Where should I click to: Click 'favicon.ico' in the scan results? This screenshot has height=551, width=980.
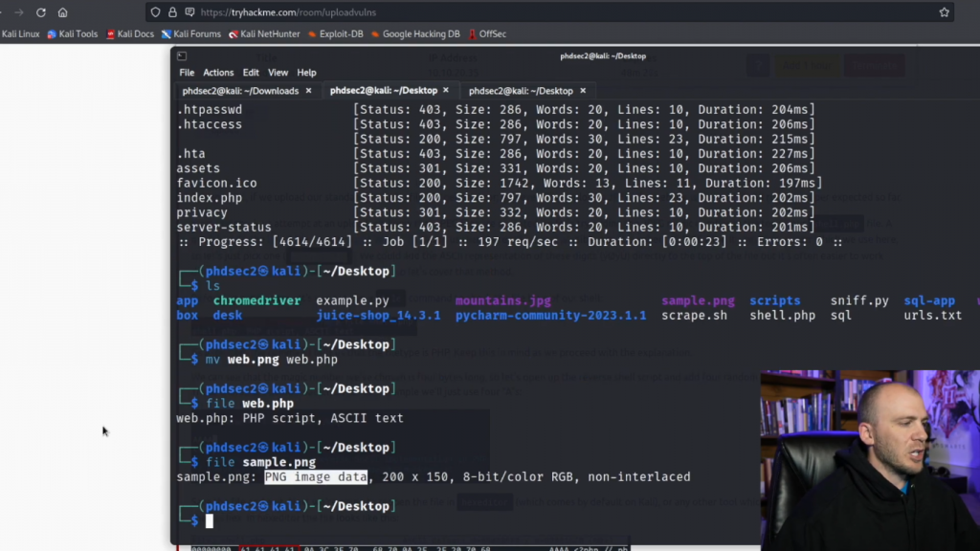[216, 183]
